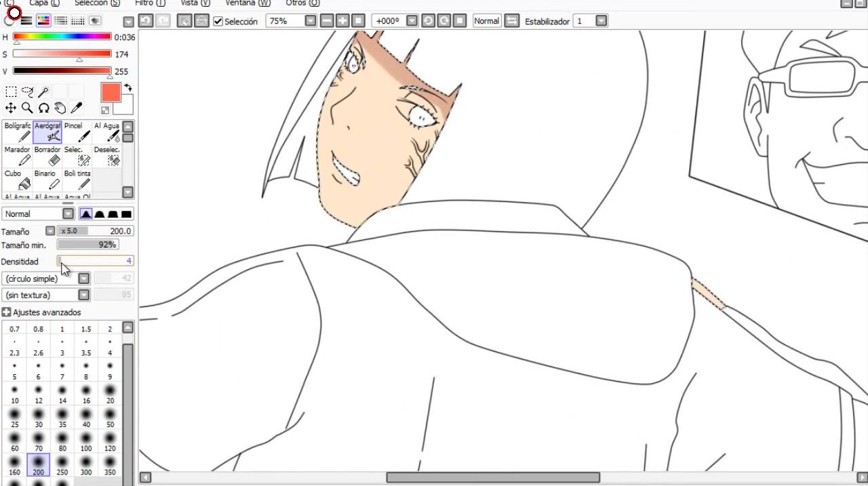Choose the Borrador eraser tool
Viewport: 868px width, 486px height.
coord(47,156)
